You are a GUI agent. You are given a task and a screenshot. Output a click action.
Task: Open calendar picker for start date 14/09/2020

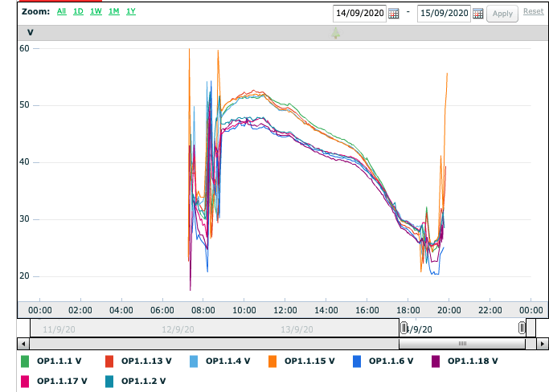[x=394, y=14]
